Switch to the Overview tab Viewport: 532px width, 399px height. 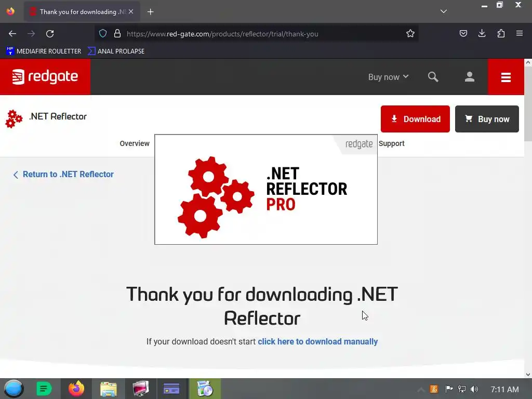(x=135, y=143)
